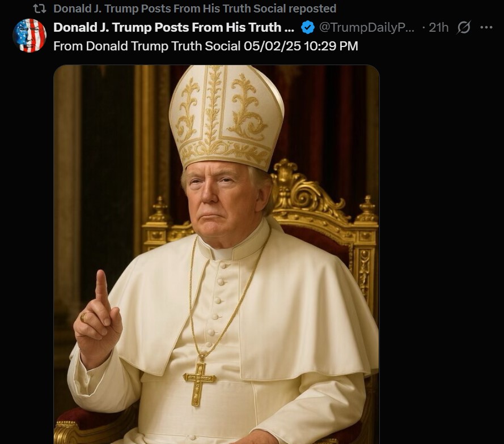The height and width of the screenshot is (444, 504).
Task: Click the row of white cassock buttons
Action: [x=211, y=317]
